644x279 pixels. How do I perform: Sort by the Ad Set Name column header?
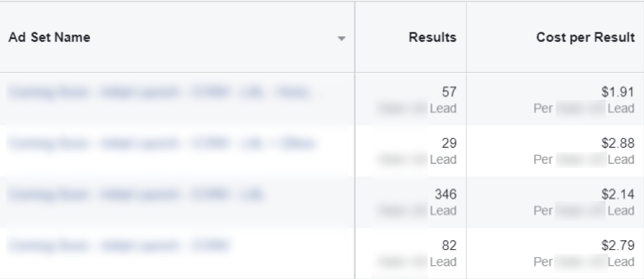(x=50, y=38)
